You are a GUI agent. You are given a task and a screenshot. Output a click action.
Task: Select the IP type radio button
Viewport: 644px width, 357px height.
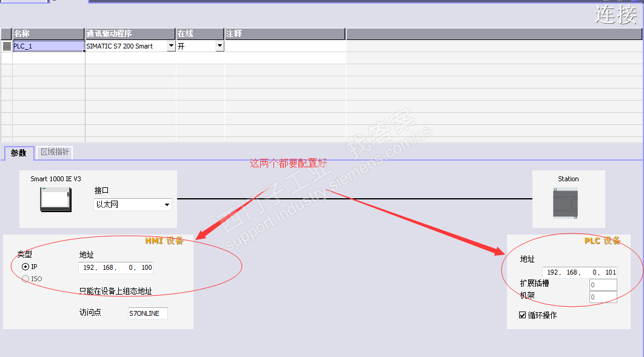25,267
